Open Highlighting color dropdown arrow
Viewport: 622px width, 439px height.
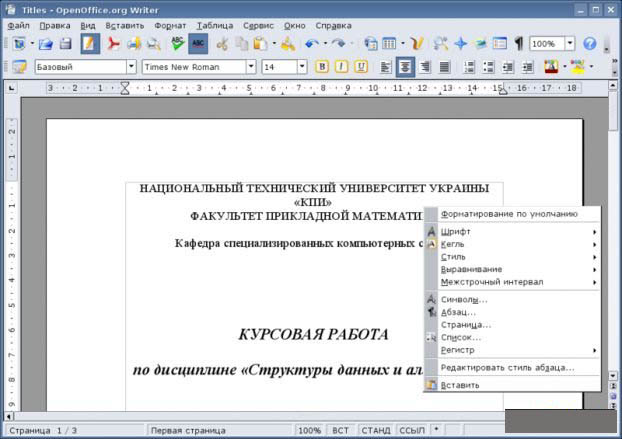[x=591, y=67]
